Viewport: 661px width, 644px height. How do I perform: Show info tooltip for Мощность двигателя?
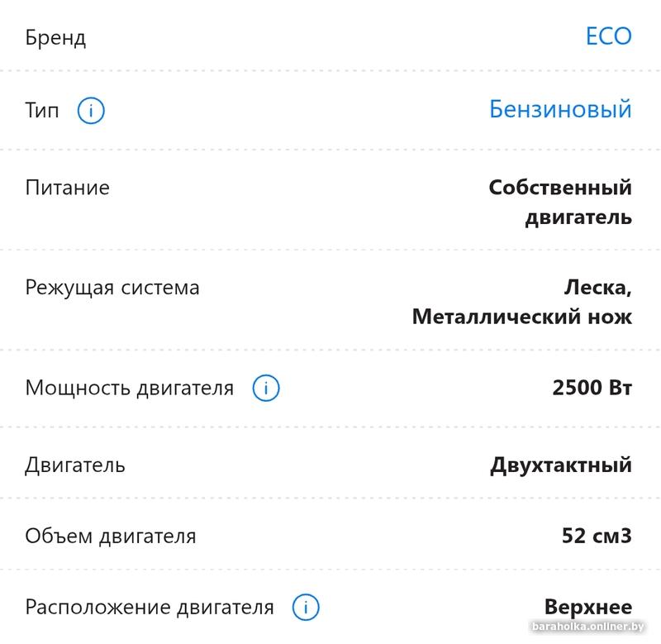(265, 388)
